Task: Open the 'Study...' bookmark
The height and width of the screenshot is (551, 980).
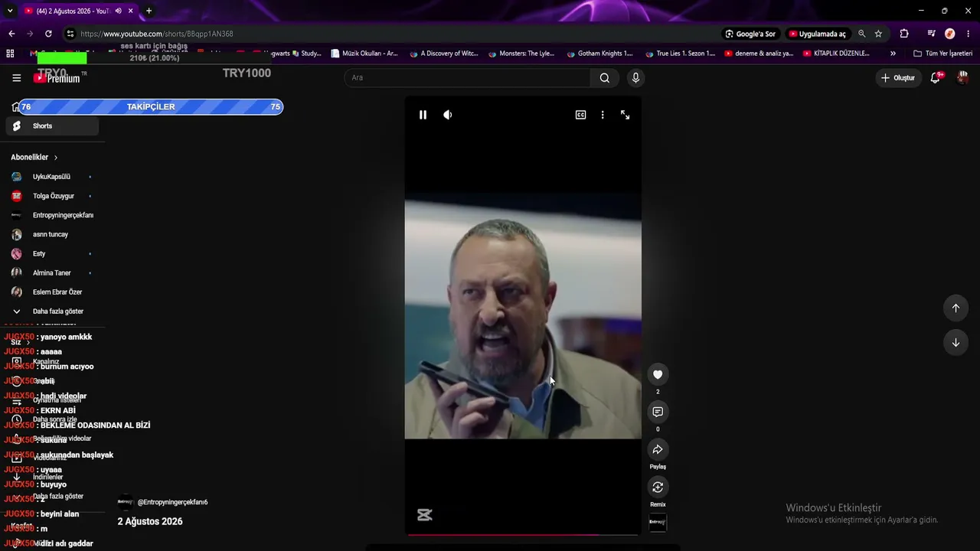Action: (306, 54)
